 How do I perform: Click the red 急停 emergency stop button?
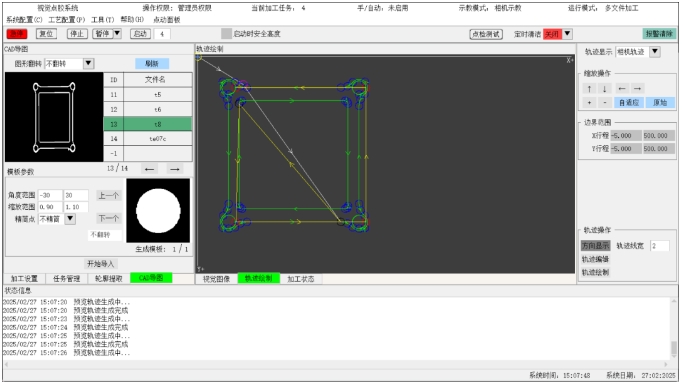click(17, 34)
